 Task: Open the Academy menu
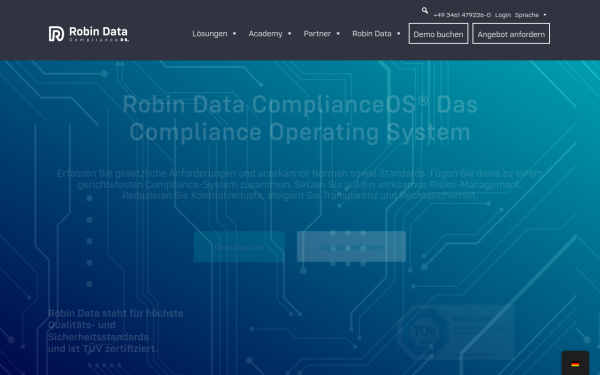pyautogui.click(x=266, y=34)
